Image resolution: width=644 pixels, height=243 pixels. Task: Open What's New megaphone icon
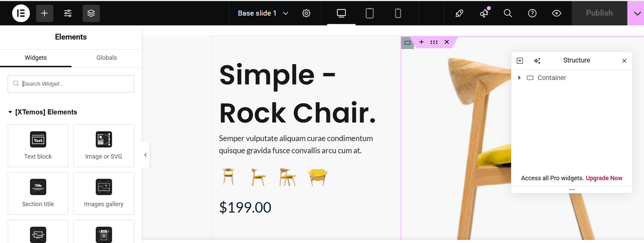pos(484,13)
